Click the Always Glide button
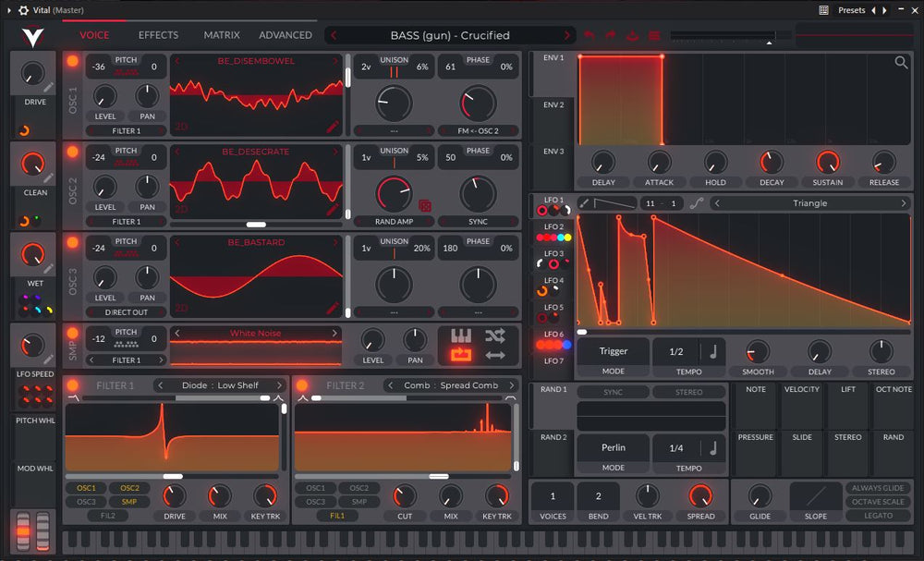The height and width of the screenshot is (561, 924). pyautogui.click(x=878, y=488)
